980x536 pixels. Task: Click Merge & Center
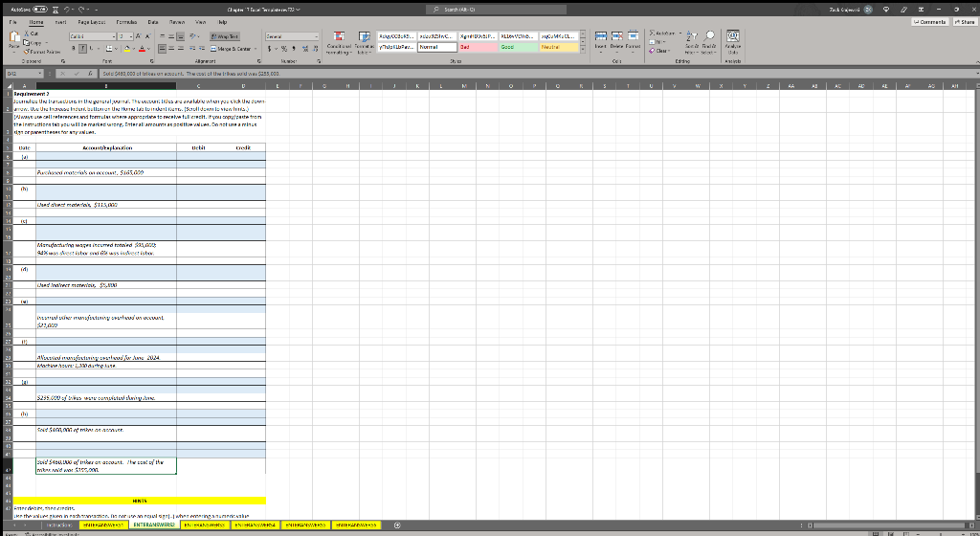(232, 49)
